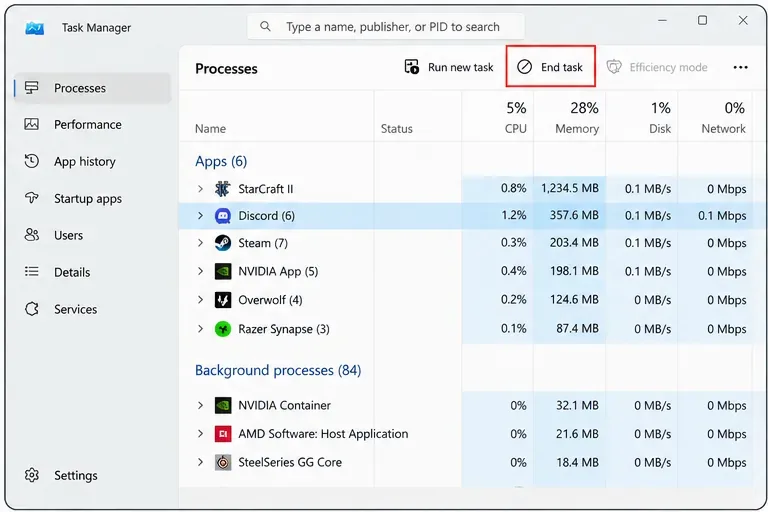Expand the Steam (7) process group

coord(200,243)
